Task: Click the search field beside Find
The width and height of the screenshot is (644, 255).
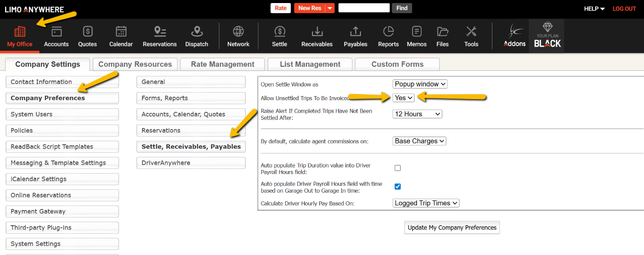Action: pos(363,8)
